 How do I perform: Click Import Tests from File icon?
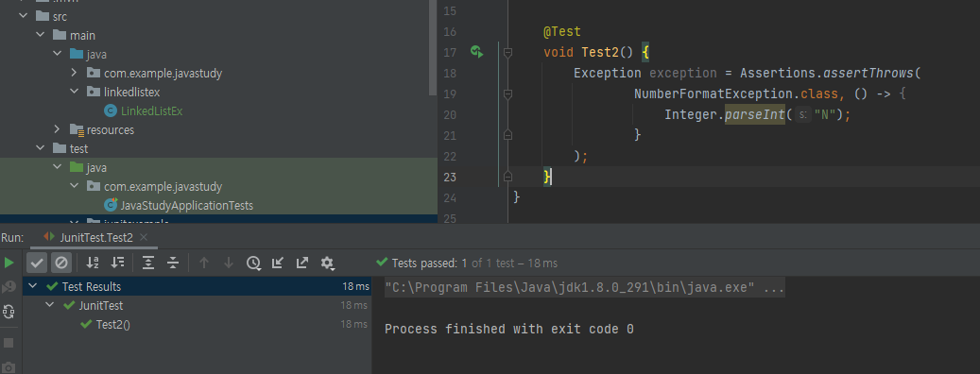pos(278,263)
